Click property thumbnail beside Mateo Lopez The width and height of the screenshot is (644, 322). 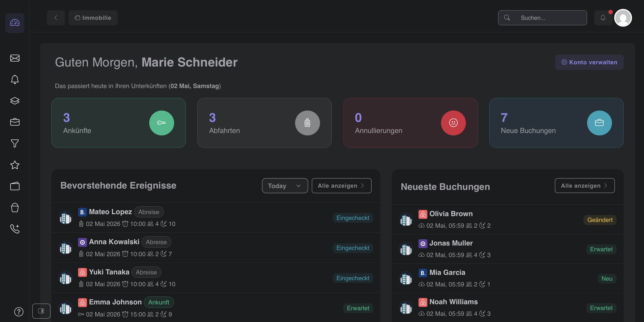point(66,217)
